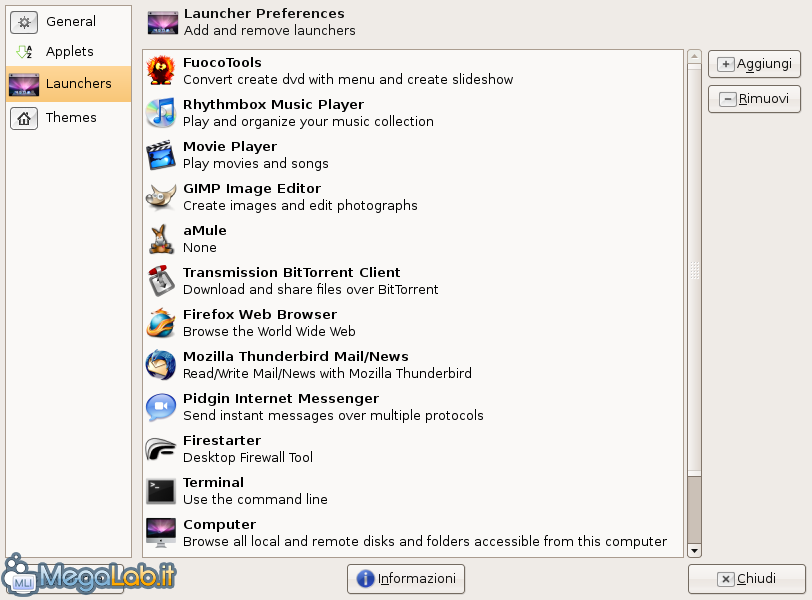Select the Mozilla Thunderbird icon
The width and height of the screenshot is (812, 600).
click(161, 364)
